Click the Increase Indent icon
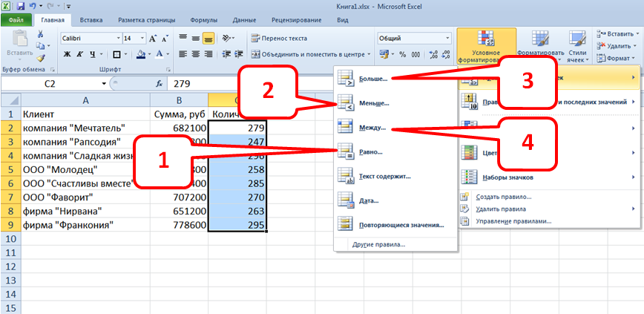Screen dimensions: 644x314 tap(237, 54)
